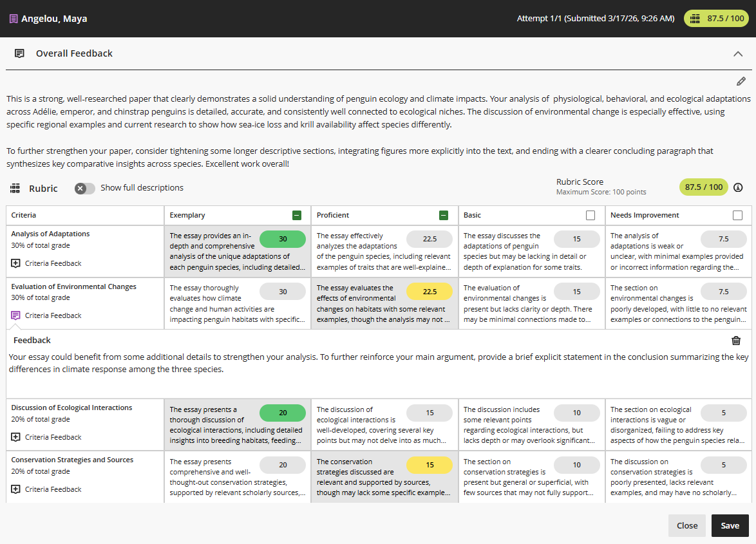Viewport: 756px width, 544px height.
Task: Select 30 Exemplary score for Evaluation of Environmental Changes
Action: coord(283,292)
